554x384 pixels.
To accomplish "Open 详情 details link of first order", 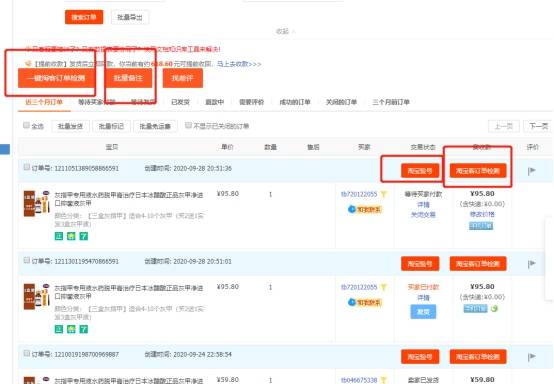I will click(423, 205).
